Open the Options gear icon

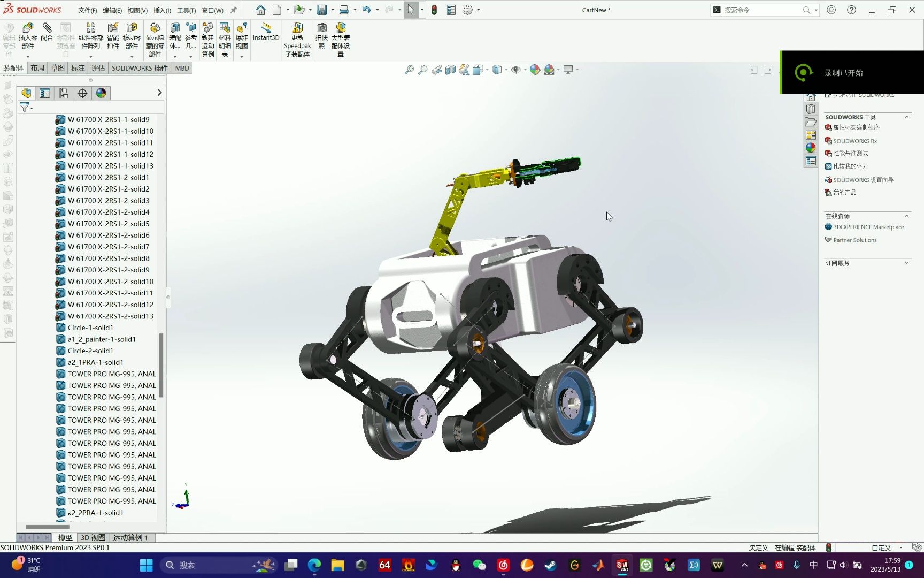coord(467,10)
